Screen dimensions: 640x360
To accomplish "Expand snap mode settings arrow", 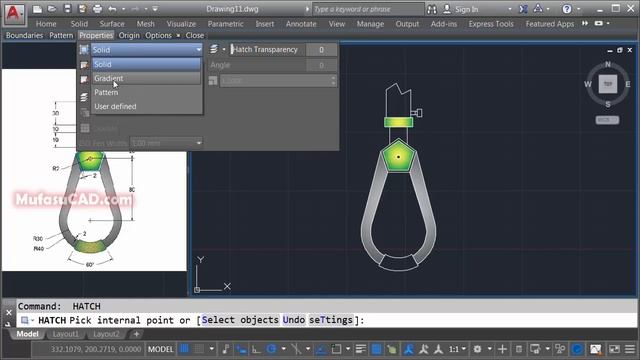I will tap(211, 349).
